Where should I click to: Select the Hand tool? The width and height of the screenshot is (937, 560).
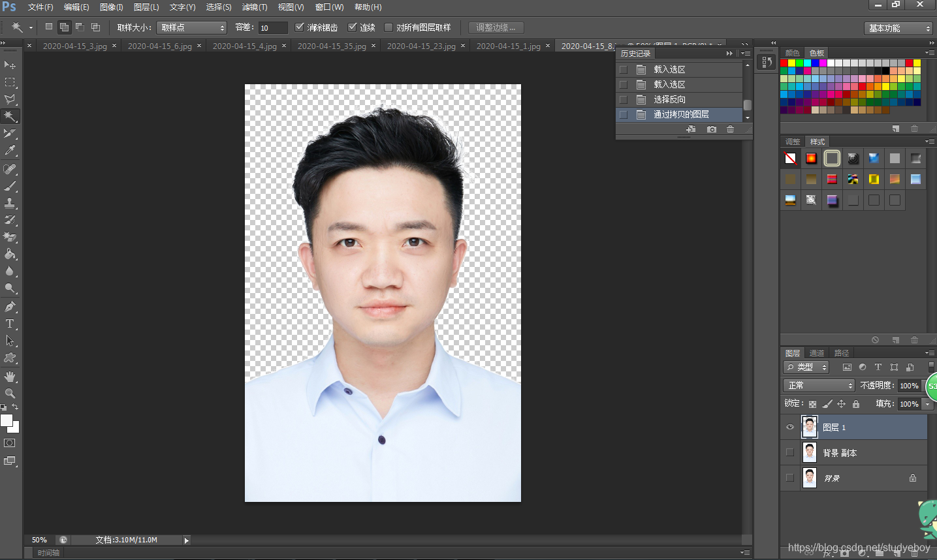pos(10,377)
